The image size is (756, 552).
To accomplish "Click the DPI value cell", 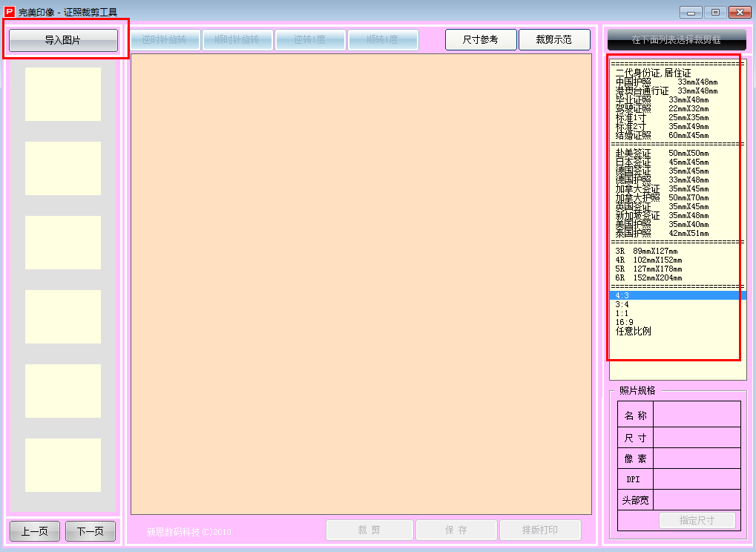I will [x=697, y=479].
